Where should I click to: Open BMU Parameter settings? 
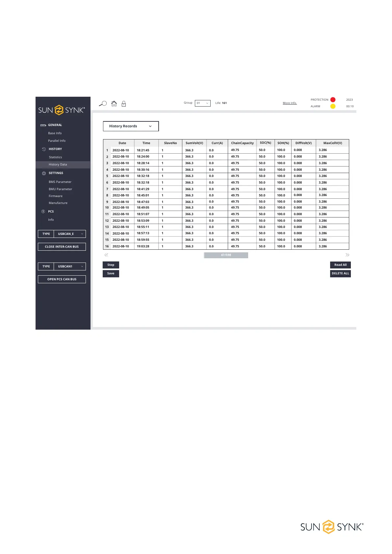60,189
